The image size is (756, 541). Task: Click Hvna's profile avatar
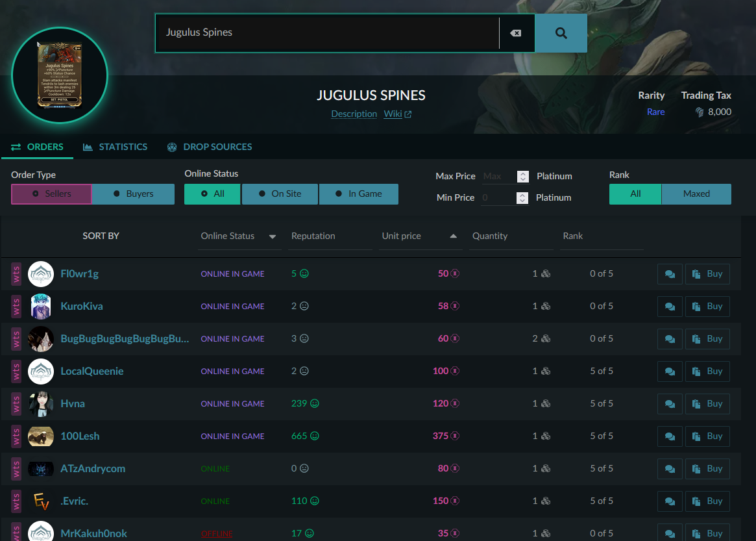(40, 403)
